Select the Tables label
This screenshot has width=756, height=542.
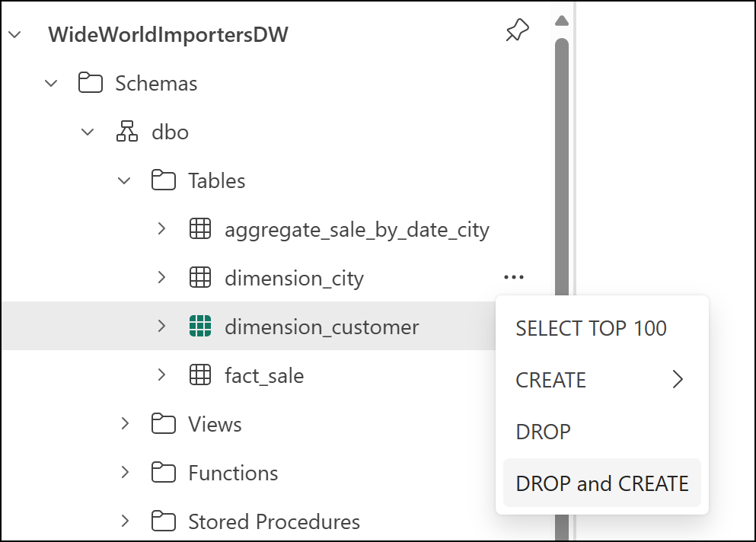point(216,181)
